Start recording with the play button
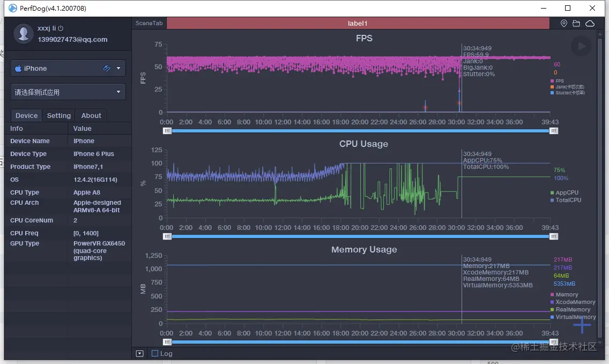The width and height of the screenshot is (609, 364). [x=582, y=46]
